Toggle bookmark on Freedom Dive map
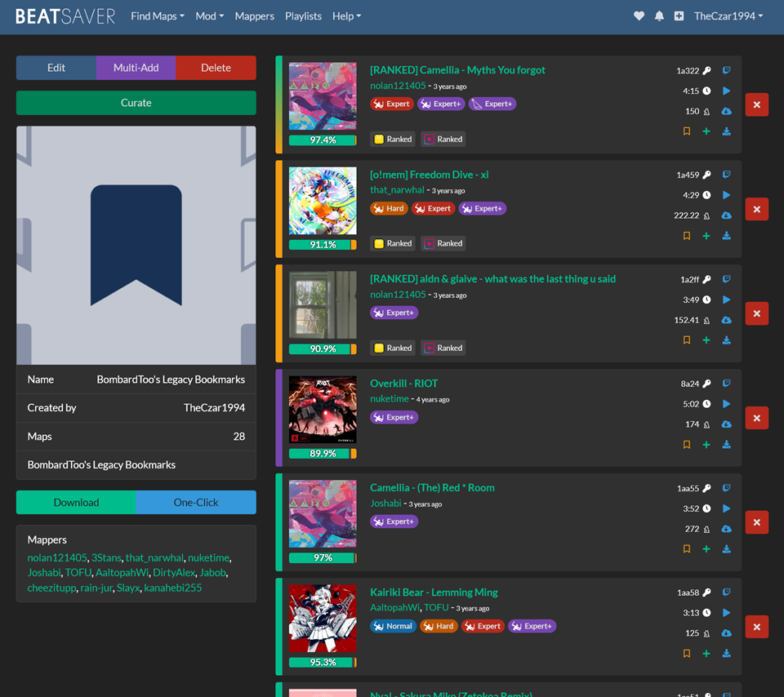This screenshot has width=784, height=697. [687, 236]
